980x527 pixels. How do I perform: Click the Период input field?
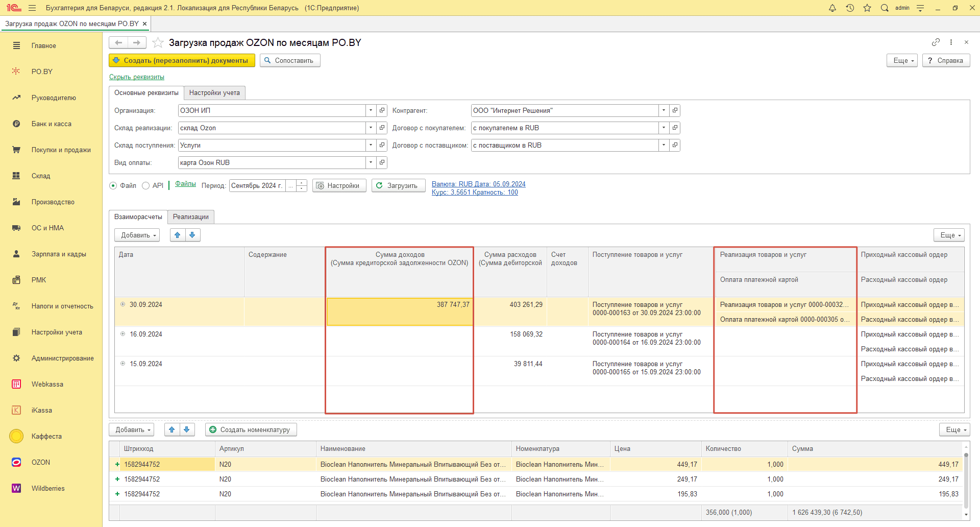(257, 185)
